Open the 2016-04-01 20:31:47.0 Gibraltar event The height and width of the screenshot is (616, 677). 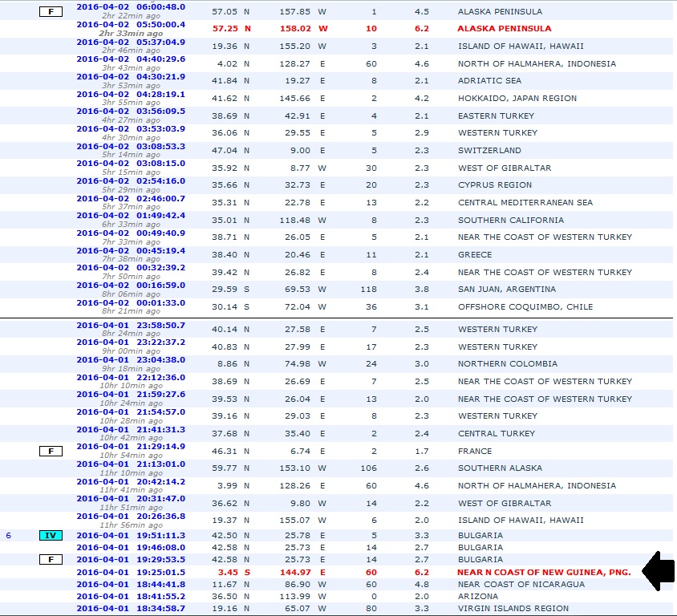(131, 499)
